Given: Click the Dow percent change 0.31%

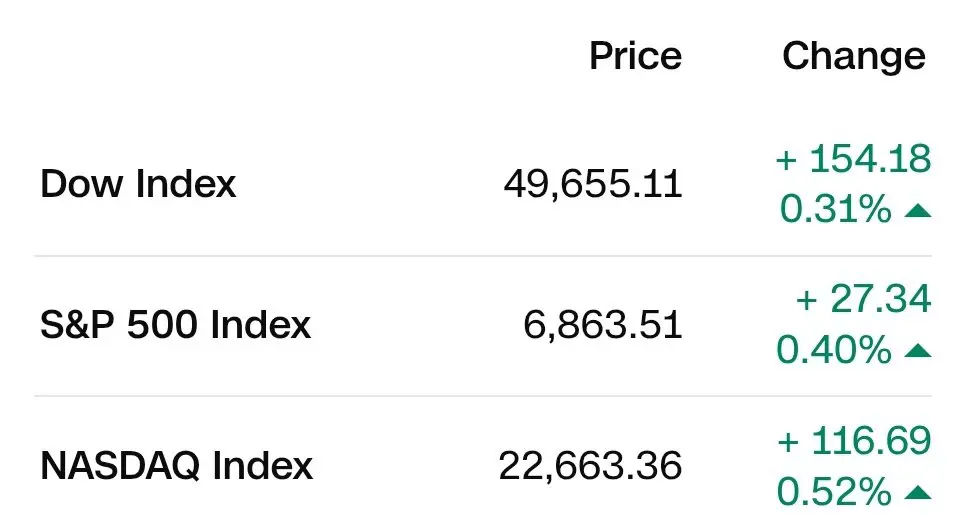Looking at the screenshot, I should click(836, 209).
